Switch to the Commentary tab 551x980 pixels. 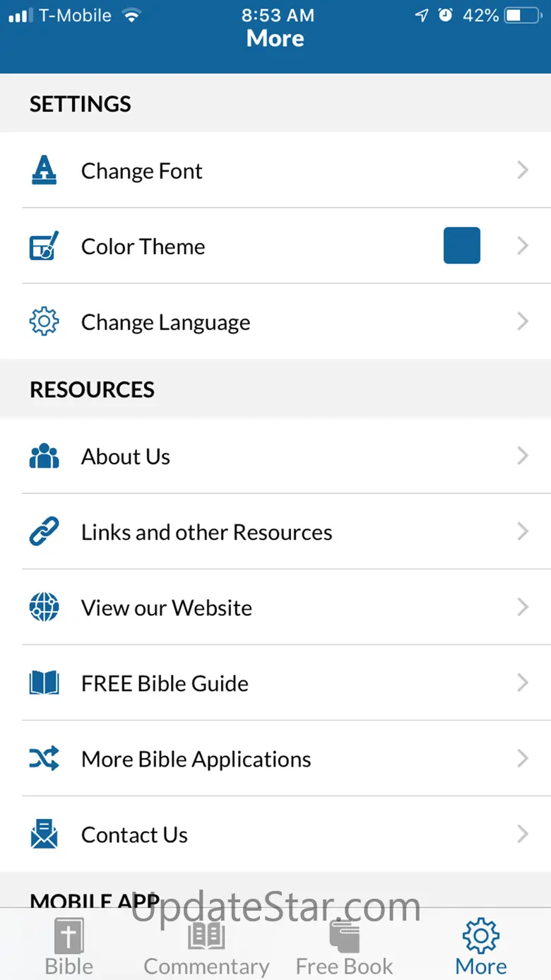[206, 946]
